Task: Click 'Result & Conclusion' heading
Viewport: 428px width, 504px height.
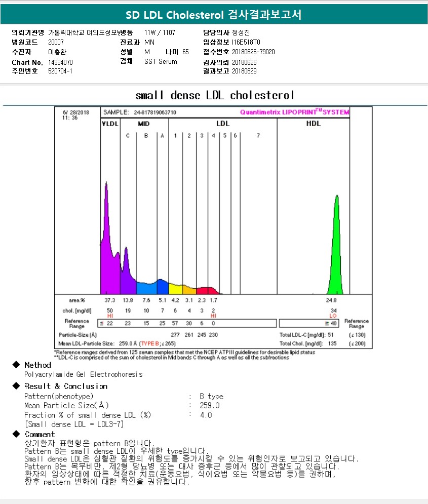Action: point(66,386)
